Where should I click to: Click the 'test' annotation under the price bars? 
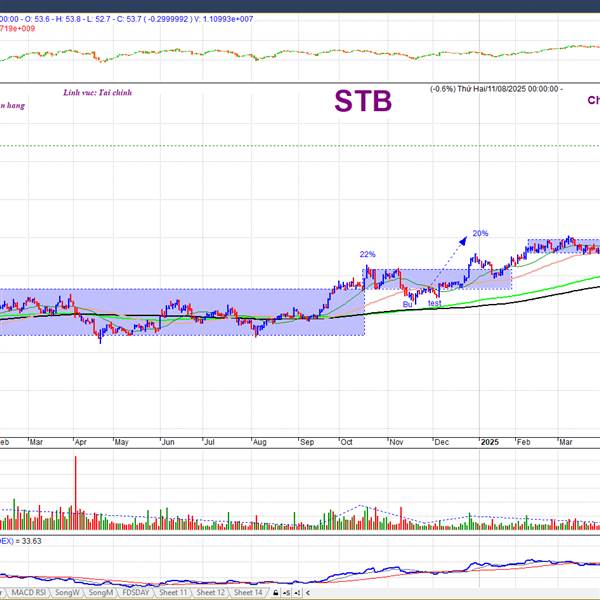[434, 303]
